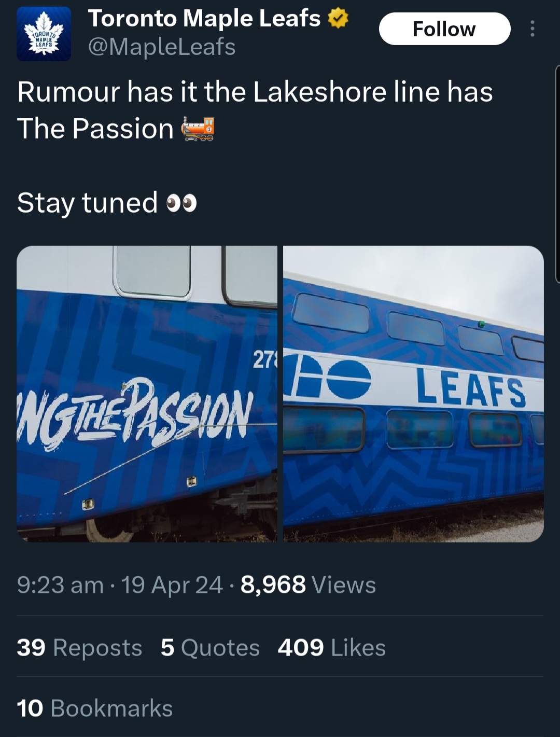560x737 pixels.
Task: Open the three-dot more options menu
Action: pyautogui.click(x=532, y=29)
